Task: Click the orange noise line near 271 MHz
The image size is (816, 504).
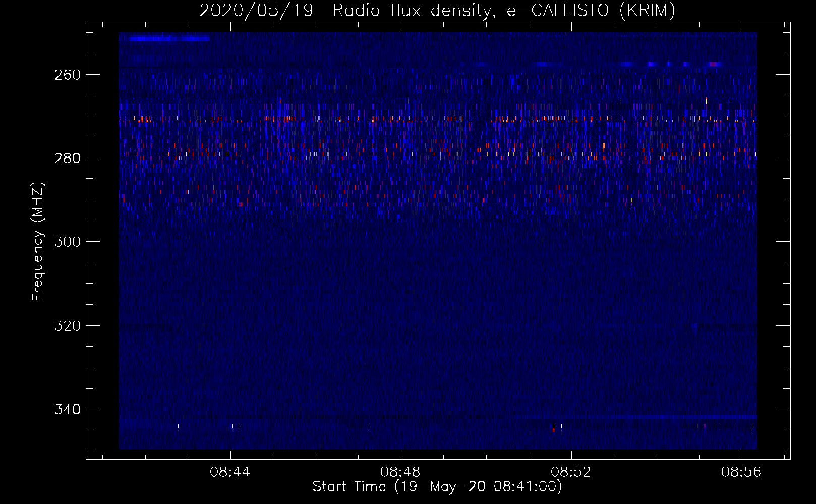Action: [x=438, y=120]
